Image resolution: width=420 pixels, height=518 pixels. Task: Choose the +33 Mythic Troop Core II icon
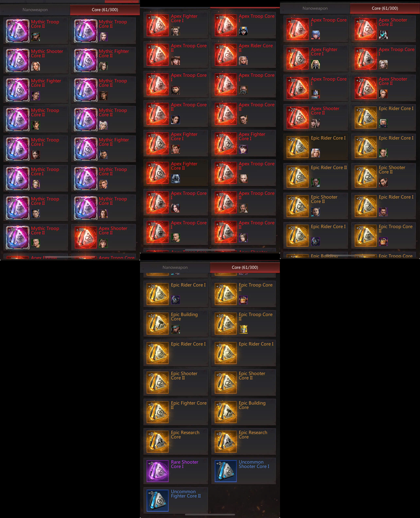pyautogui.click(x=86, y=119)
